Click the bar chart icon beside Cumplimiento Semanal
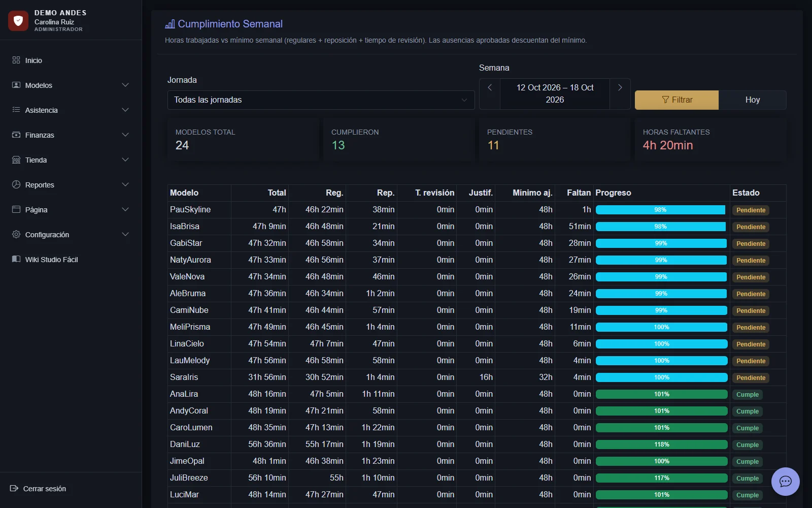Screen dimensions: 812x508 coord(170,24)
